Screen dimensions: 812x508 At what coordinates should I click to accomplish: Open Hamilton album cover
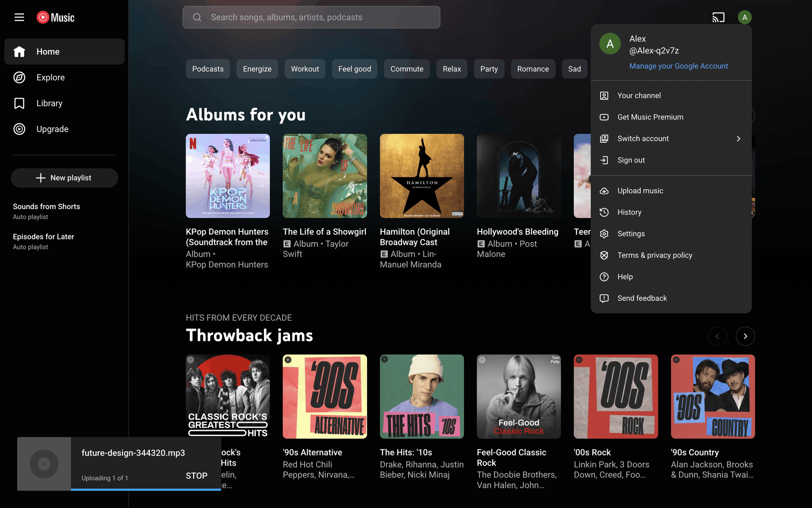point(422,176)
